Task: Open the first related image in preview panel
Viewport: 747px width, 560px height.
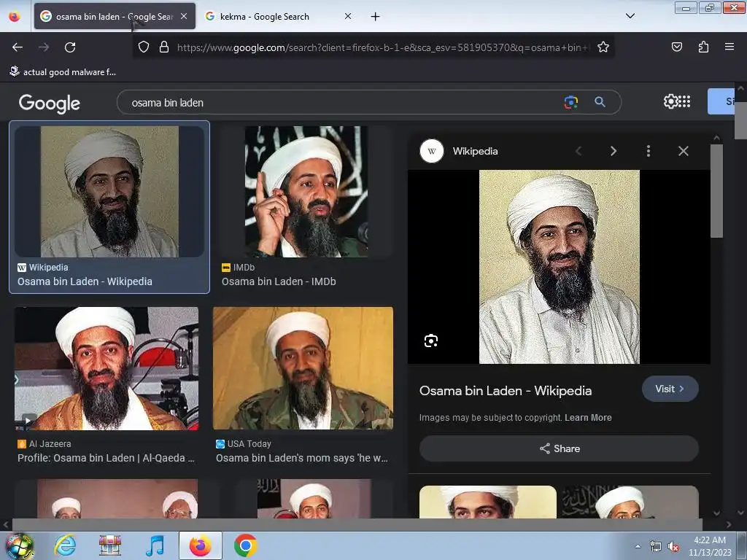Action: click(488, 502)
